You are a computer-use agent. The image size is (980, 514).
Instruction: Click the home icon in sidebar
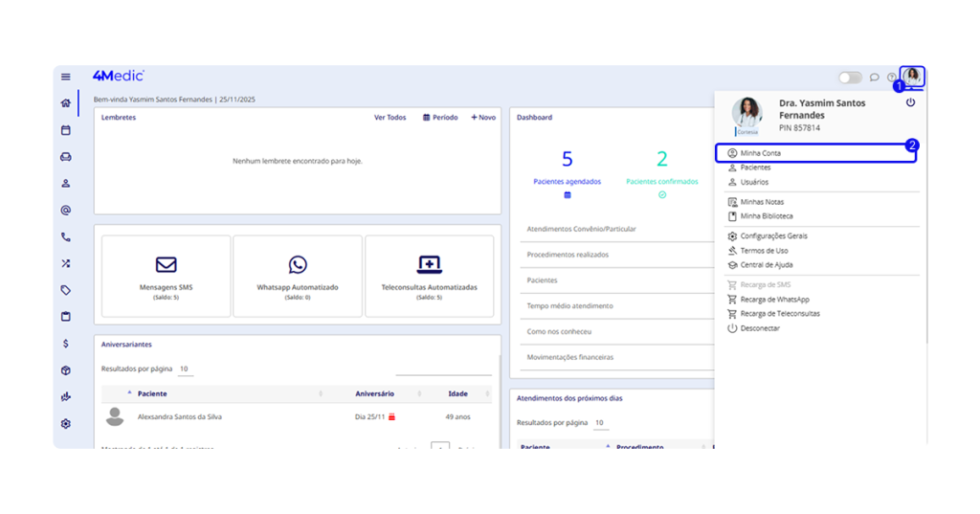pos(66,103)
